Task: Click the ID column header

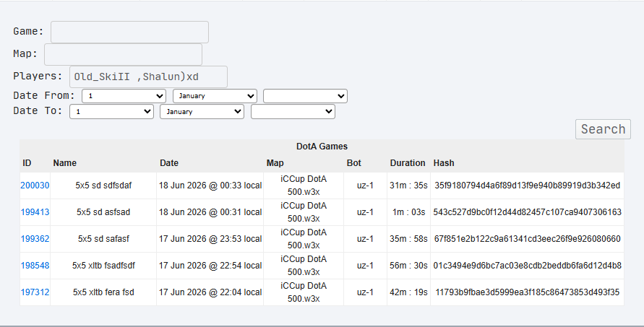Action: coord(27,163)
